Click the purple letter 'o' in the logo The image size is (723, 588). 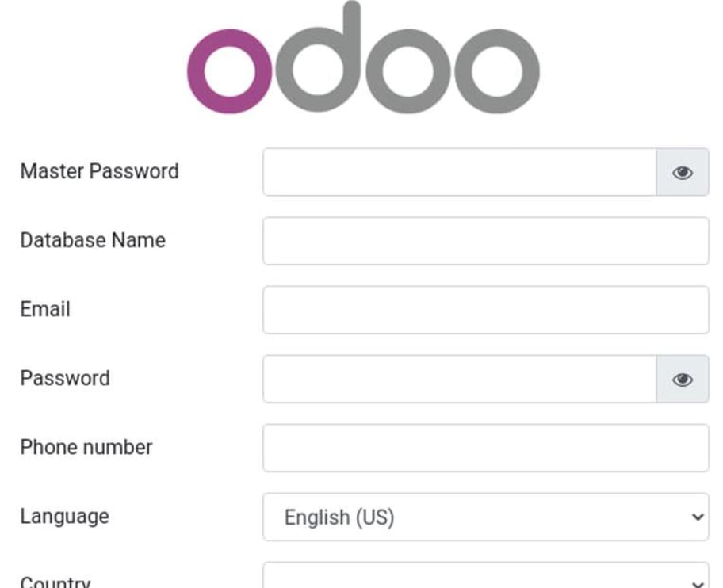230,71
